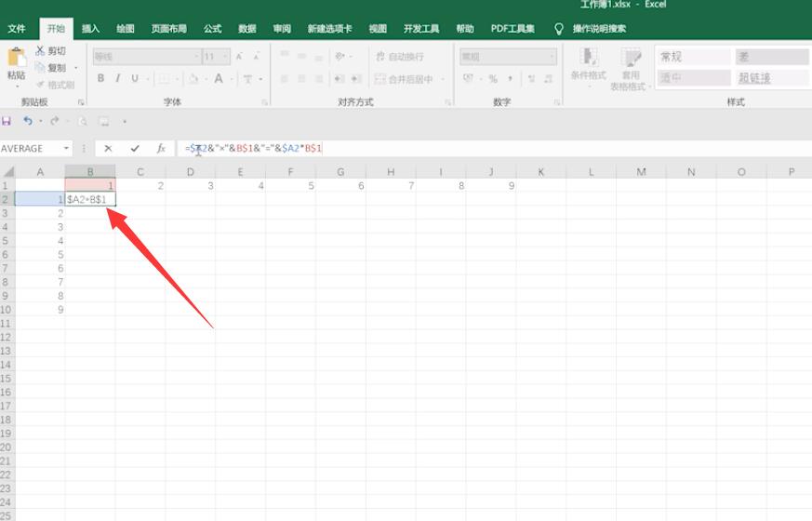Viewport: 812px width, 521px height.
Task: Open Customize Quick Access Toolbar dropdown
Action: (125, 122)
